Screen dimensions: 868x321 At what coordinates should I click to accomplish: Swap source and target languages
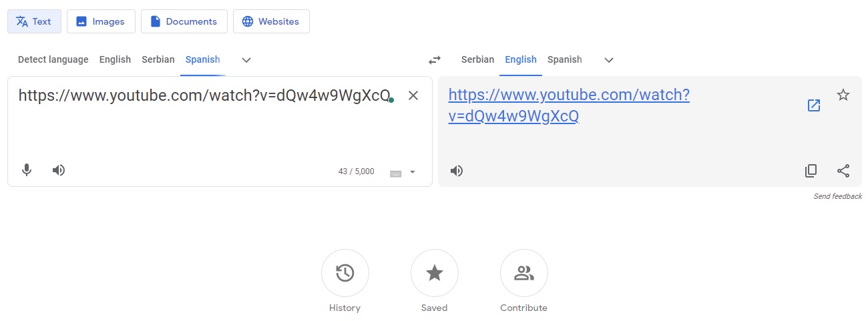tap(435, 60)
